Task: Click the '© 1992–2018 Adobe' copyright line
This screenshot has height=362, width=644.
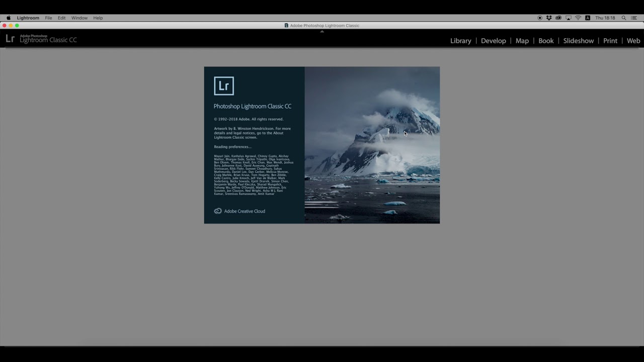Action: coord(249,119)
